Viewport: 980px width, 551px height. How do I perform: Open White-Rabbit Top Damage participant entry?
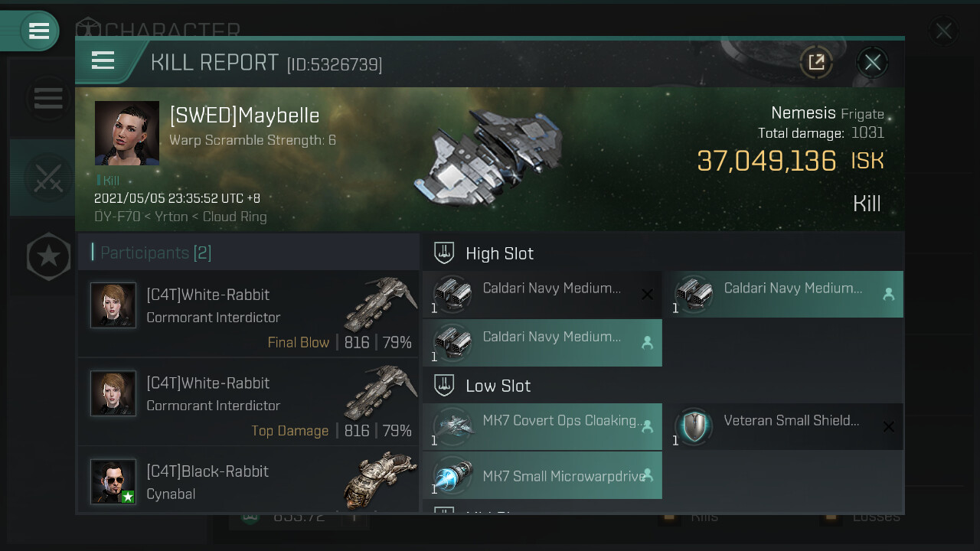(x=249, y=403)
